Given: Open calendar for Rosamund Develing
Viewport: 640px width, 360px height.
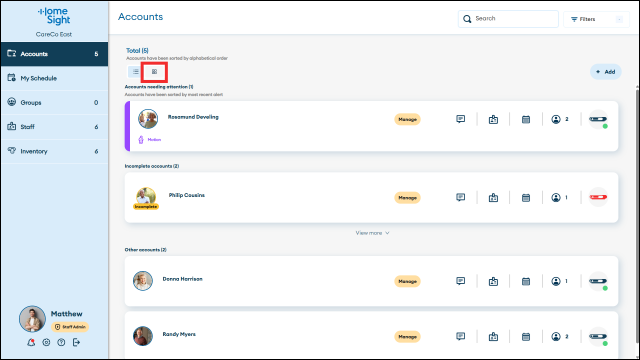Looking at the screenshot, I should point(526,119).
